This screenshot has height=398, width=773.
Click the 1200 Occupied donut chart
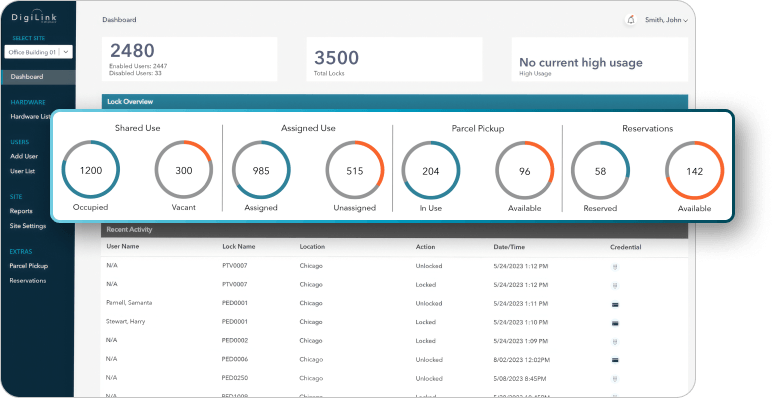(x=91, y=170)
